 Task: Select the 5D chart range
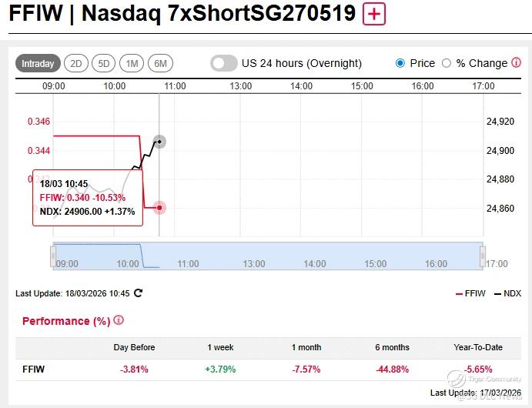[x=104, y=64]
